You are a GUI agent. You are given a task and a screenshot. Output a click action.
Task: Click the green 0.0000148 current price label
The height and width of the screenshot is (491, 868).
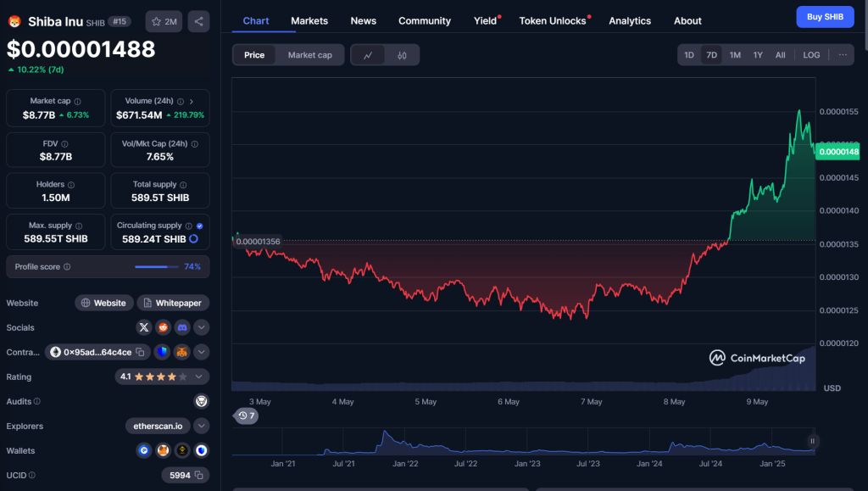tap(838, 152)
